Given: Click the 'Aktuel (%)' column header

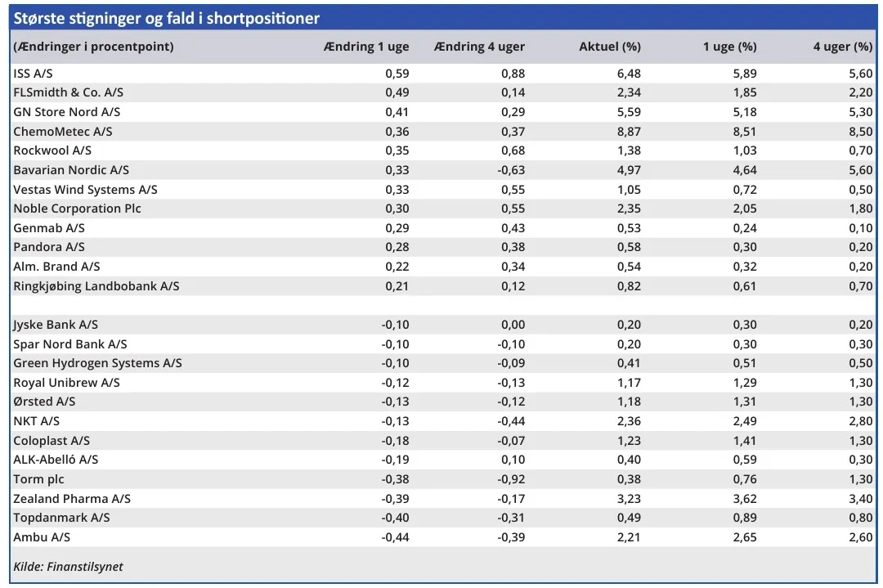Looking at the screenshot, I should [610, 47].
